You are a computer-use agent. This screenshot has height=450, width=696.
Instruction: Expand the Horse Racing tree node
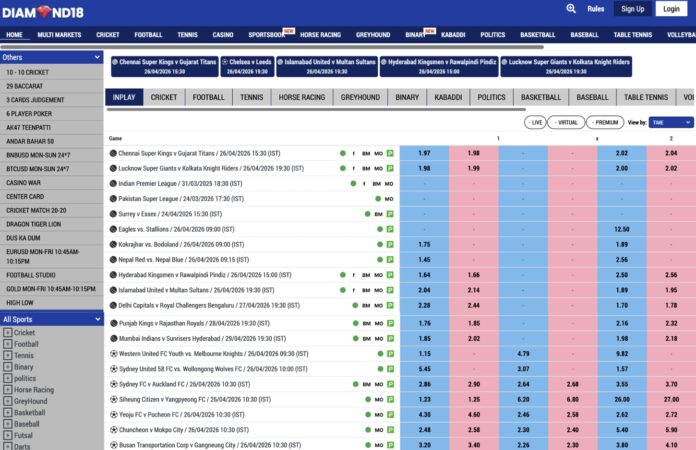coord(8,390)
